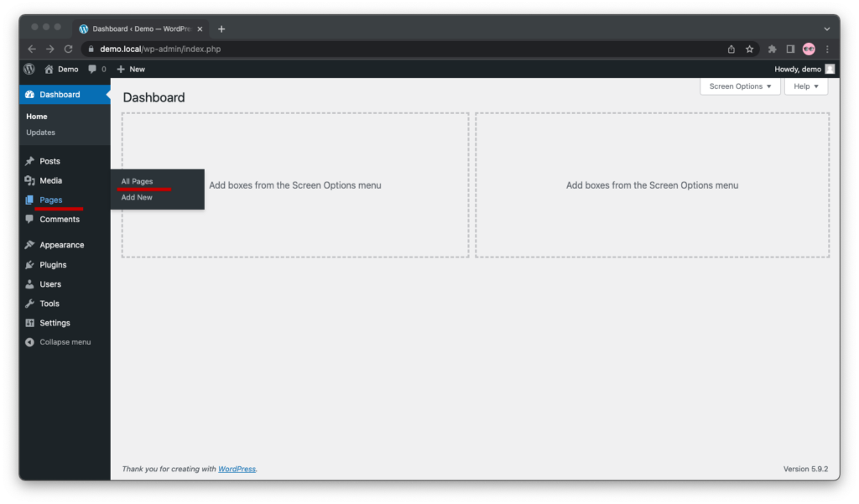Click New label in the admin bar
The width and height of the screenshot is (859, 504).
137,69
